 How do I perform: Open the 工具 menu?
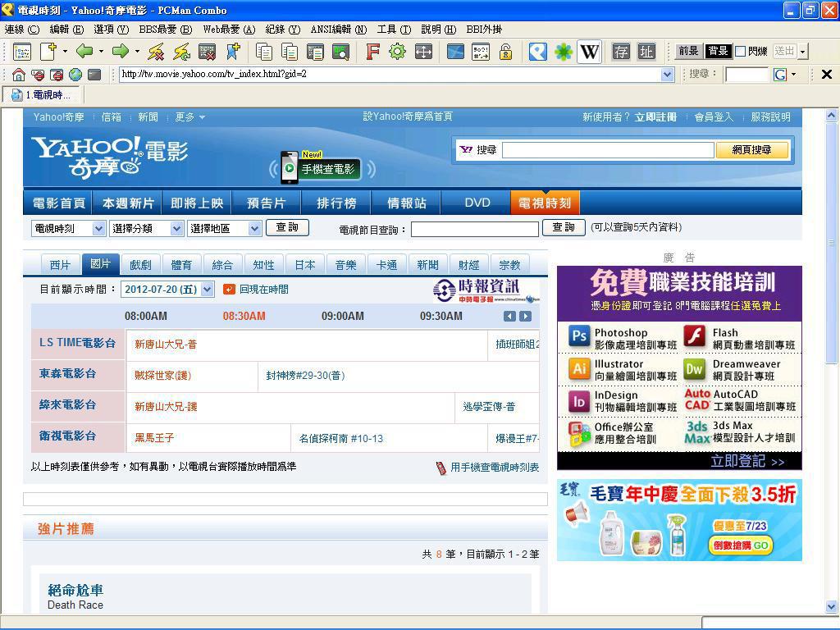pos(393,30)
